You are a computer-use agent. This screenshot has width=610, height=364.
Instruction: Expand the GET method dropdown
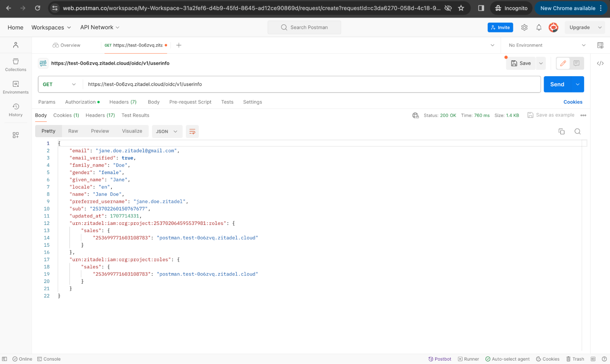click(x=60, y=84)
